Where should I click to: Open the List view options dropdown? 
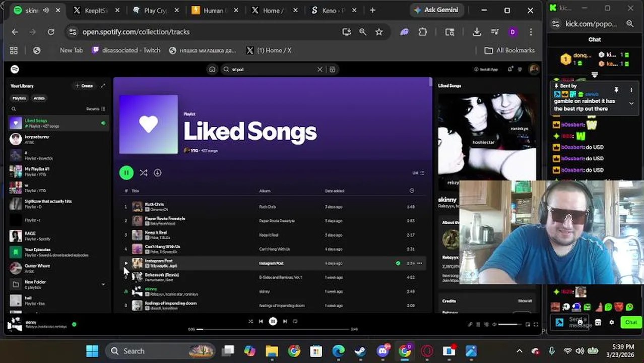tap(418, 173)
